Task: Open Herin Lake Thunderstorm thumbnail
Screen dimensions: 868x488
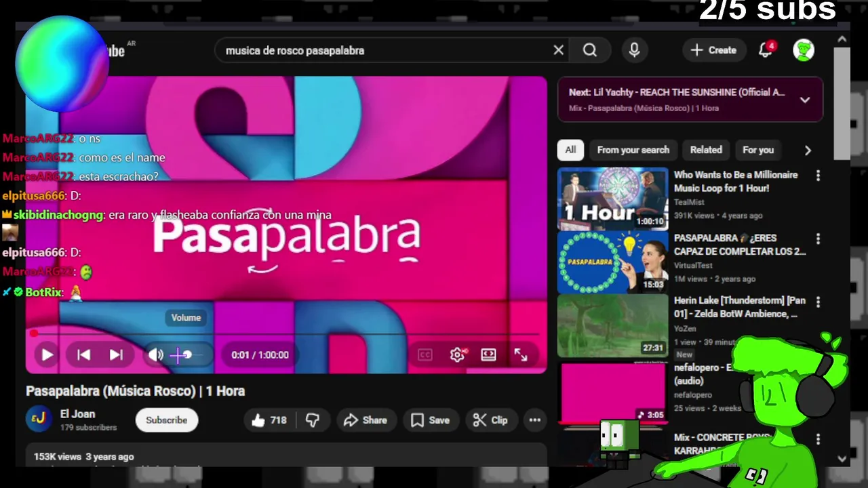Action: (x=613, y=325)
